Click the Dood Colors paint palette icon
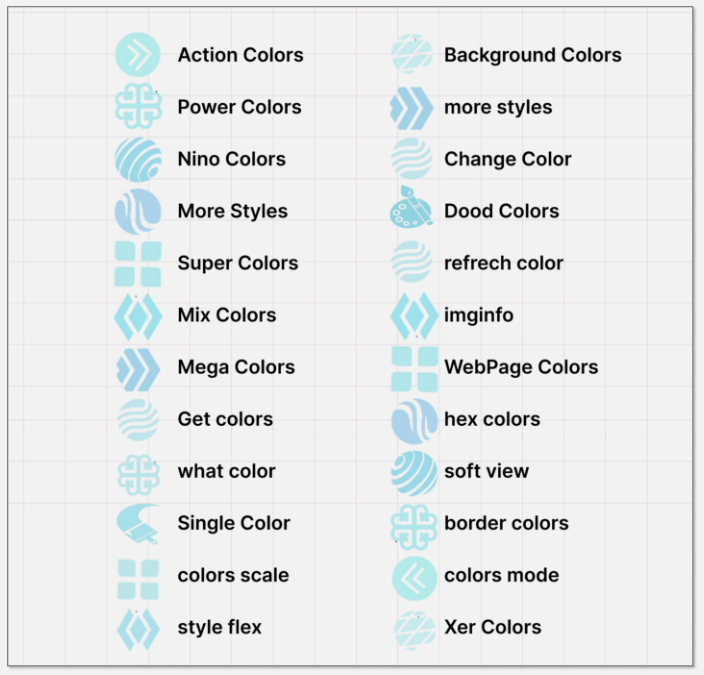Screen dimensions: 704x675 410,209
